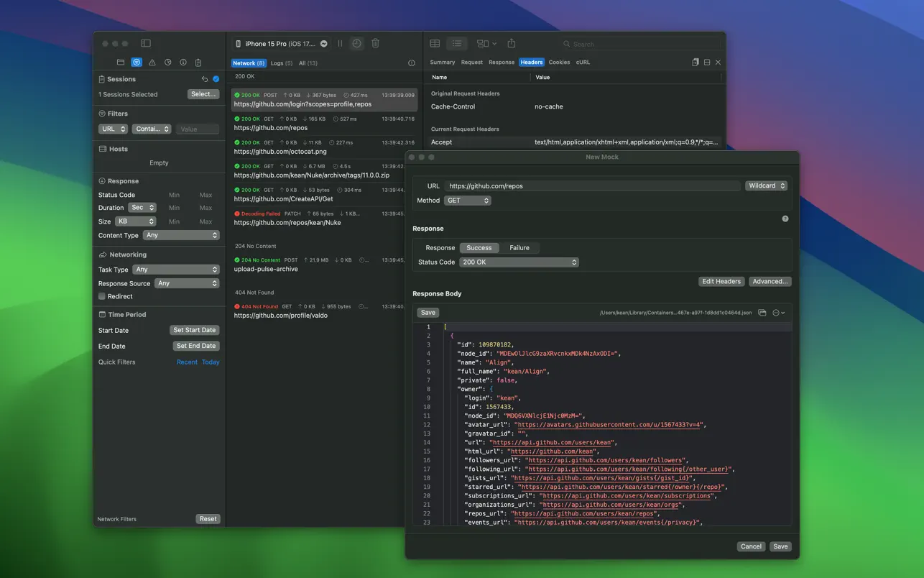The width and height of the screenshot is (924, 578).
Task: Click the copy document icon in details pane
Action: [x=696, y=63]
